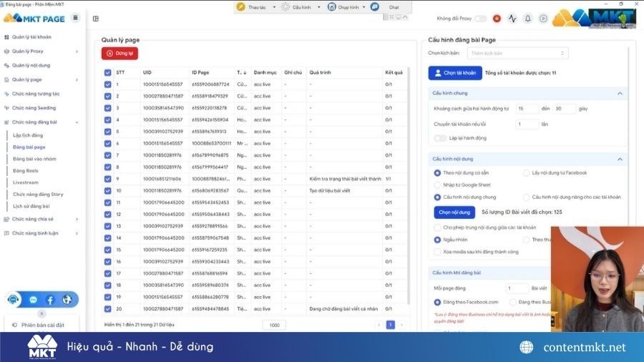Select the Ngẫu nhiên radio option
Screen dimensions: 644x362
coord(437,240)
